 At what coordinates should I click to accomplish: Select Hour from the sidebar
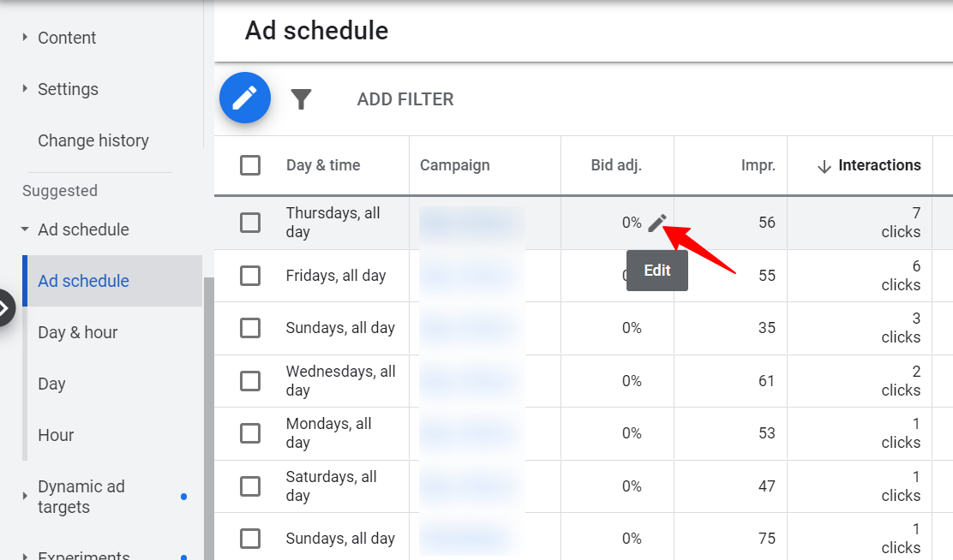coord(55,435)
